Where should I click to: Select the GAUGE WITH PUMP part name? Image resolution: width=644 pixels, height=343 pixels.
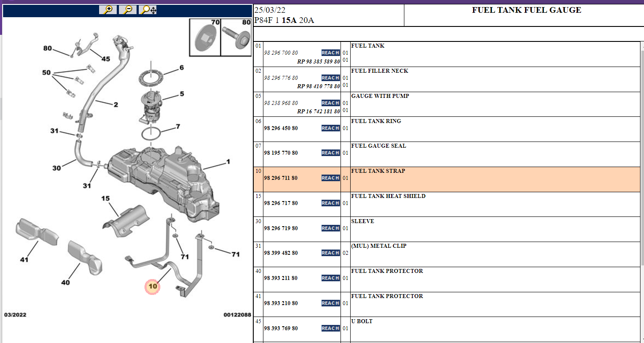380,96
